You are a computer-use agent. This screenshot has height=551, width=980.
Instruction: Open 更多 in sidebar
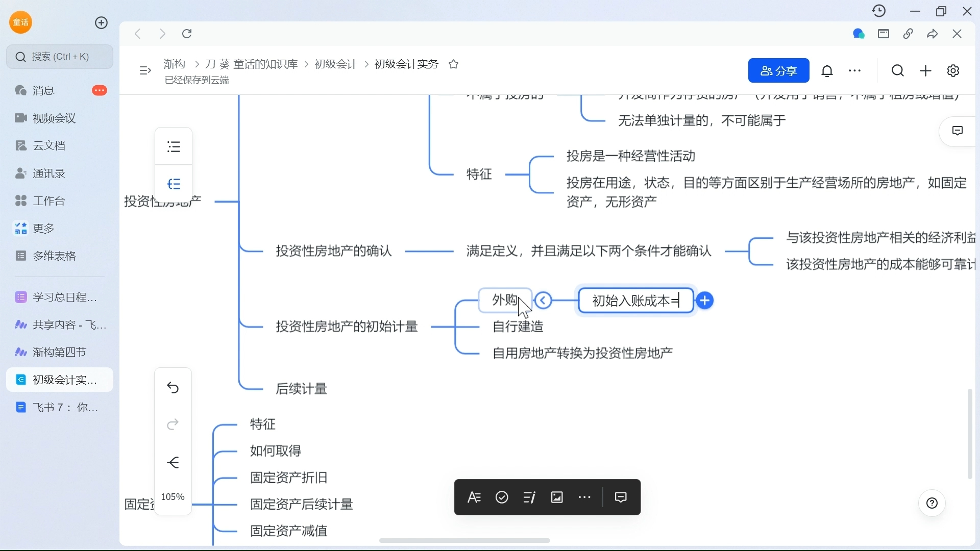click(60, 228)
